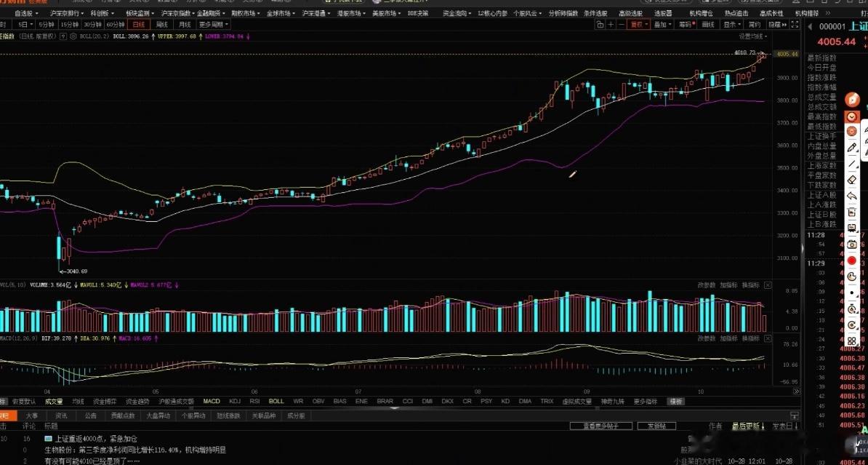Screen dimensions: 868x465
Task: Click 发新帖 button
Action: (657, 426)
